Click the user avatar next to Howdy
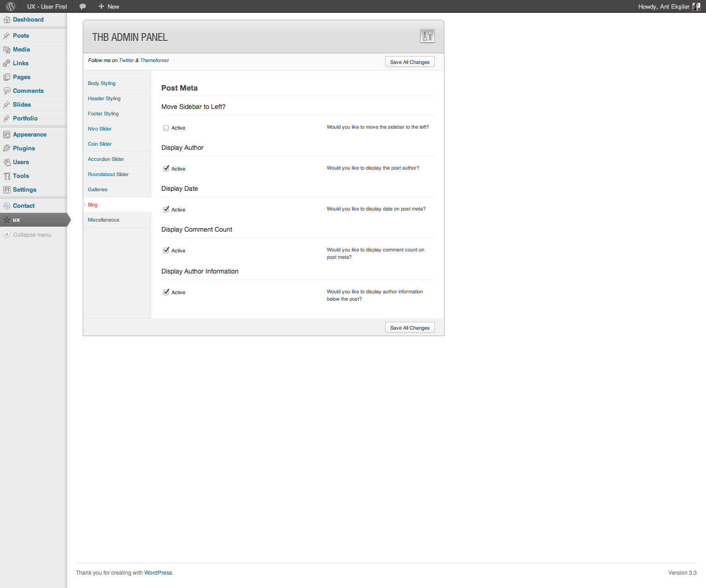The image size is (706, 588). point(696,6)
